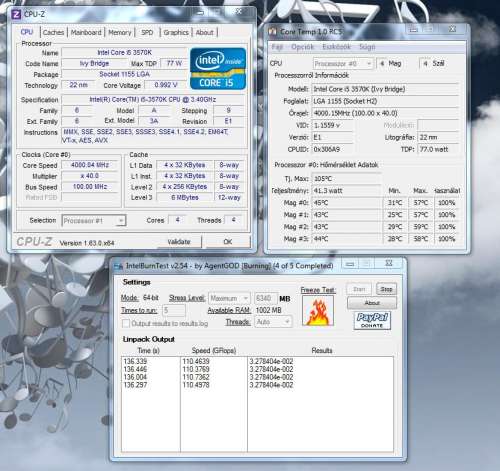Click the Stop button in IntelBurnTest
This screenshot has width=500, height=471.
(x=386, y=289)
